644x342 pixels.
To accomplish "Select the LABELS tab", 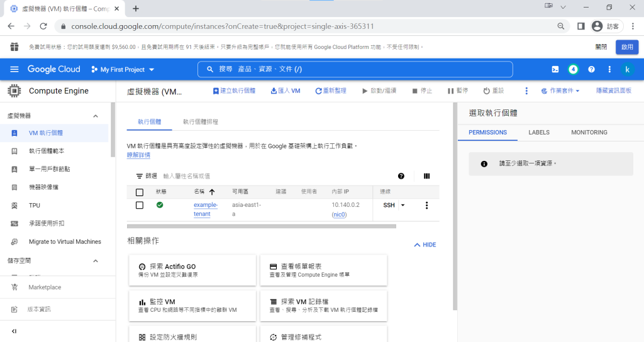I will (539, 132).
